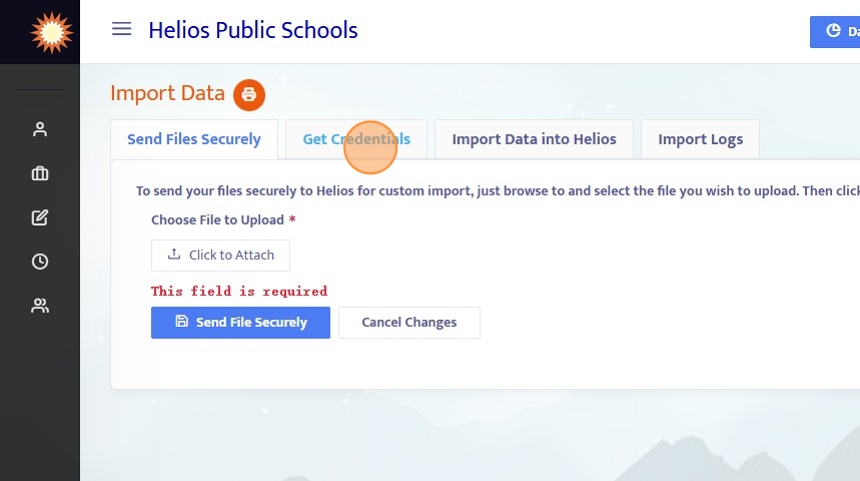
Task: Click the Import Data heading
Action: point(167,93)
